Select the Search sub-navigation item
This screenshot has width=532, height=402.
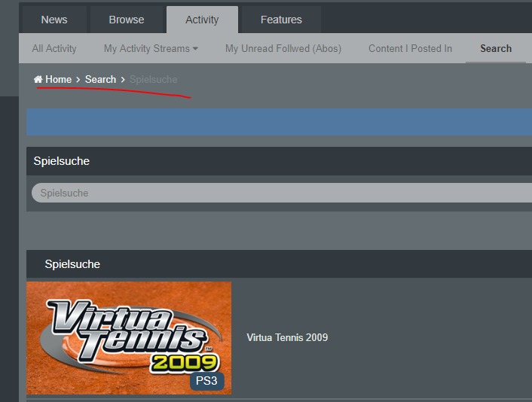click(x=496, y=48)
